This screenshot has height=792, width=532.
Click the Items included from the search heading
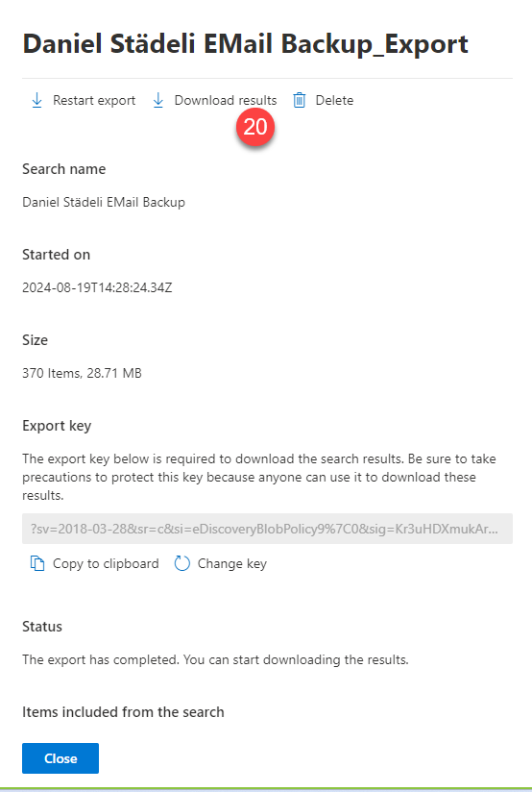tap(123, 712)
